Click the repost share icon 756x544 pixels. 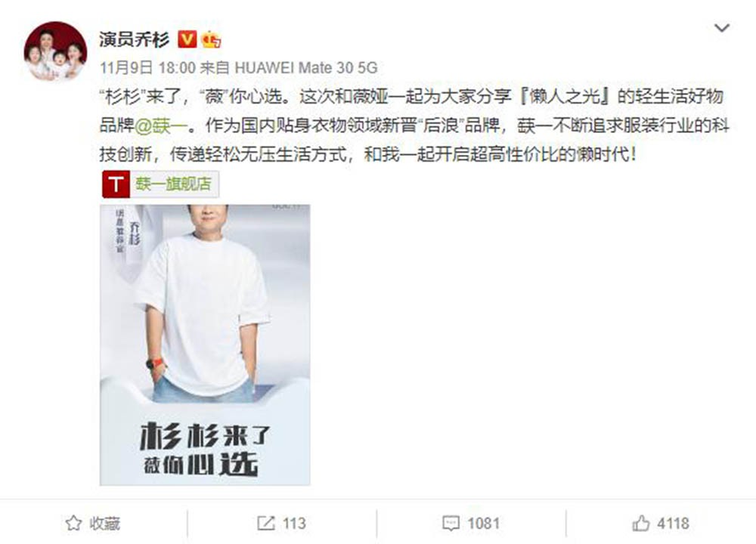click(x=265, y=524)
